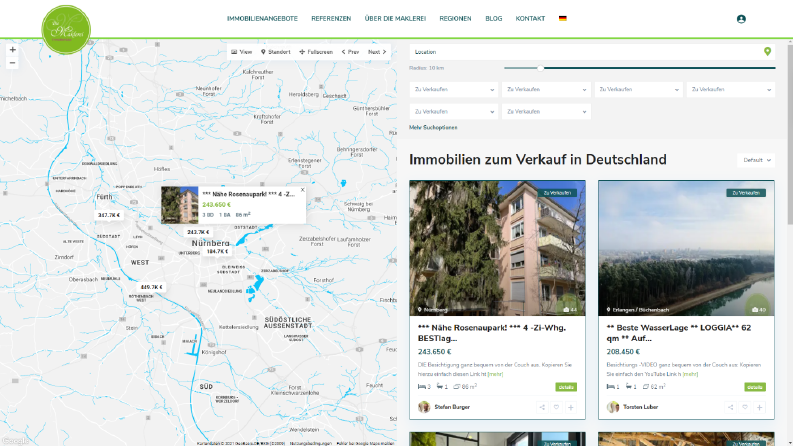Favorite the Rosenaupark listing with heart

click(x=556, y=407)
